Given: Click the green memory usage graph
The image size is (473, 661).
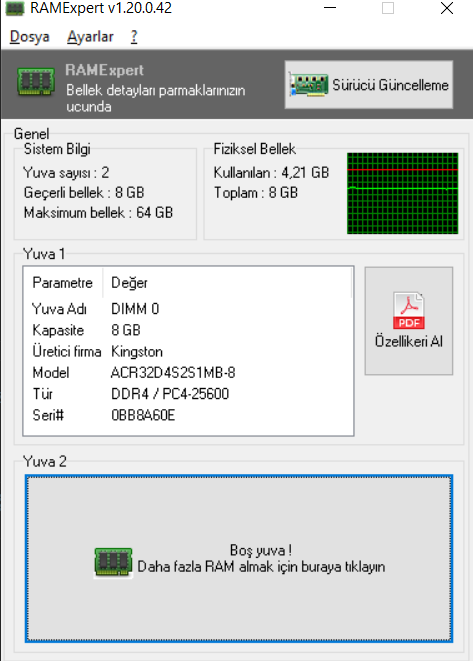Looking at the screenshot, I should tap(402, 193).
